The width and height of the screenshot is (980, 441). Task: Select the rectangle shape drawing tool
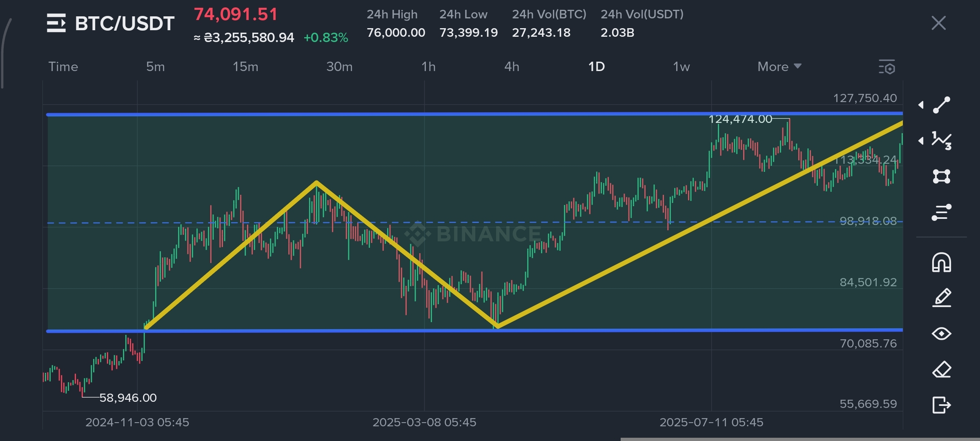point(942,176)
